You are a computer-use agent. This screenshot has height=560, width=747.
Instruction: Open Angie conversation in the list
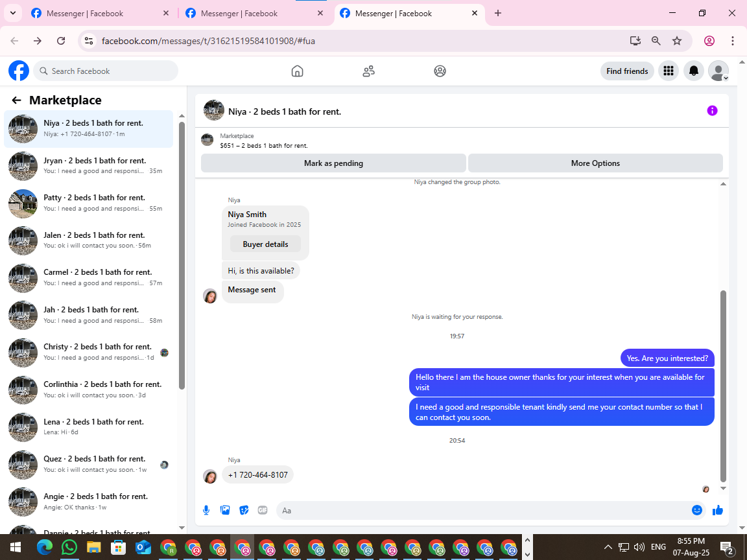tap(89, 502)
